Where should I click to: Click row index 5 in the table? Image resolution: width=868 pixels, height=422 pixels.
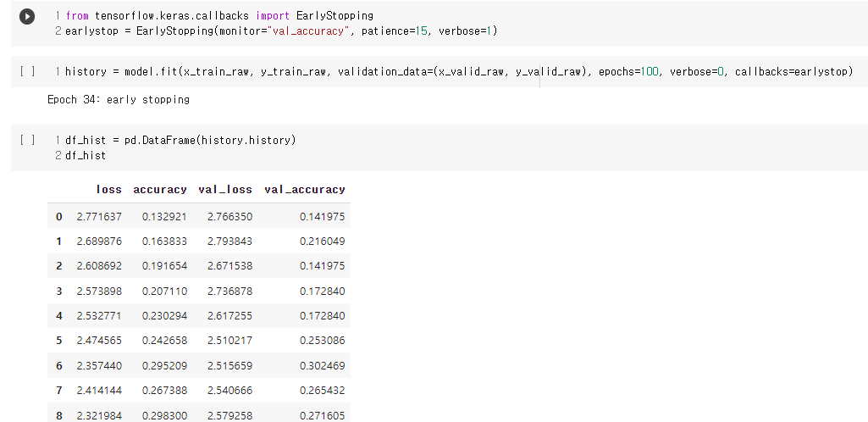pos(59,340)
